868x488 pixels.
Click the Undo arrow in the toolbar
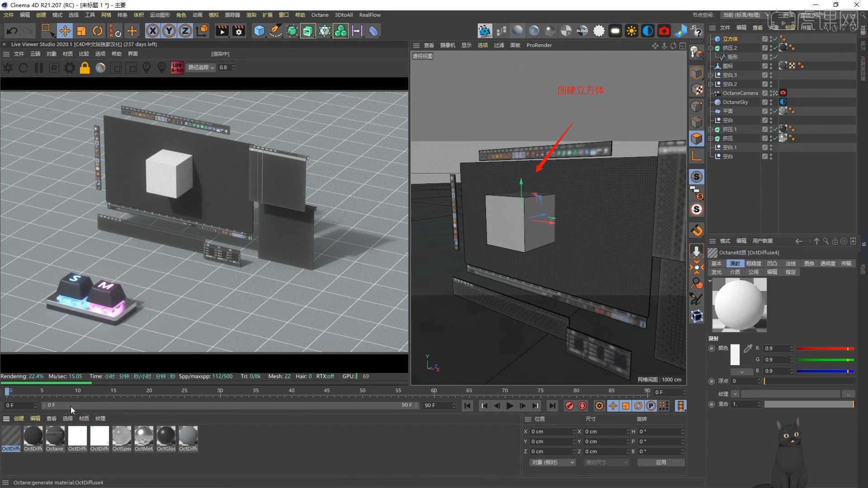click(x=12, y=31)
